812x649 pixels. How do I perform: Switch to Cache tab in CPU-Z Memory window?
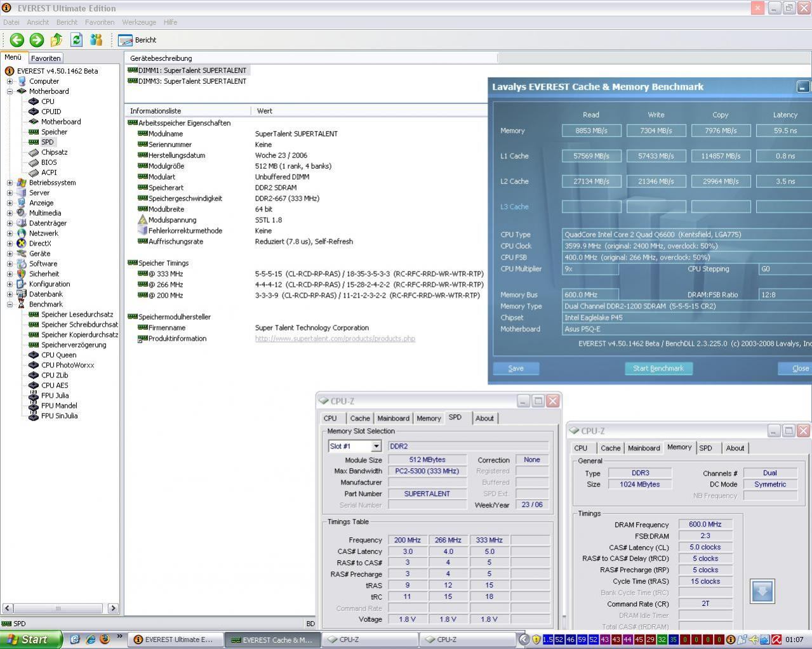tap(611, 449)
